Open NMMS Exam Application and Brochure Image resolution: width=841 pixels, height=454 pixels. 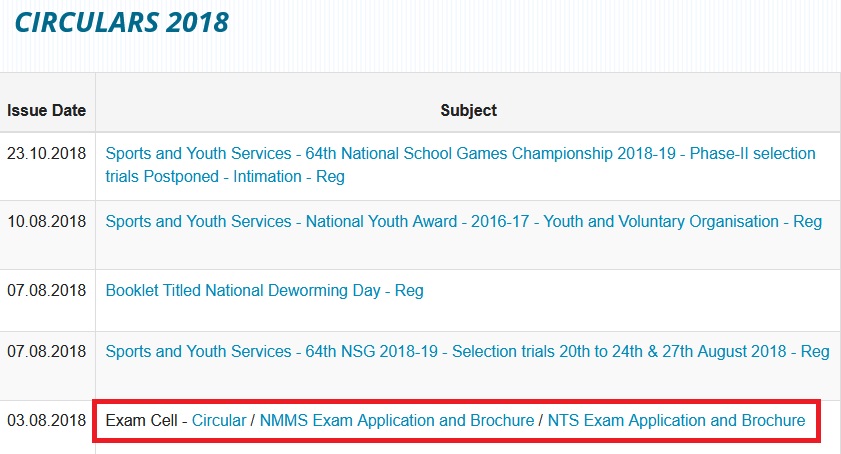[396, 420]
